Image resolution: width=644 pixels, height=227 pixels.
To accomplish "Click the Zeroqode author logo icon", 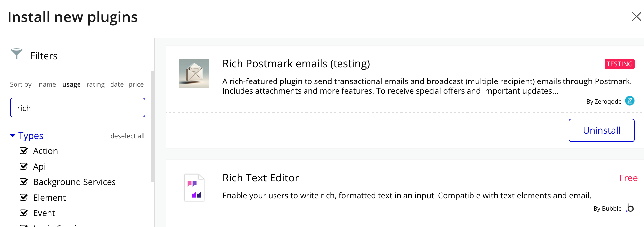I will (630, 101).
